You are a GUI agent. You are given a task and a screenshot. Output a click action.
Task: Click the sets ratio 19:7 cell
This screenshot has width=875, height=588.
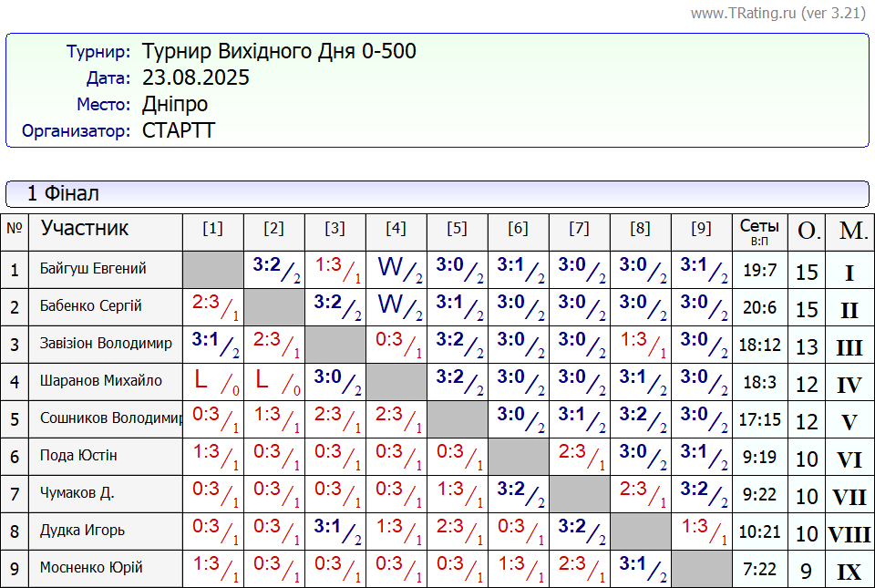[x=759, y=271]
